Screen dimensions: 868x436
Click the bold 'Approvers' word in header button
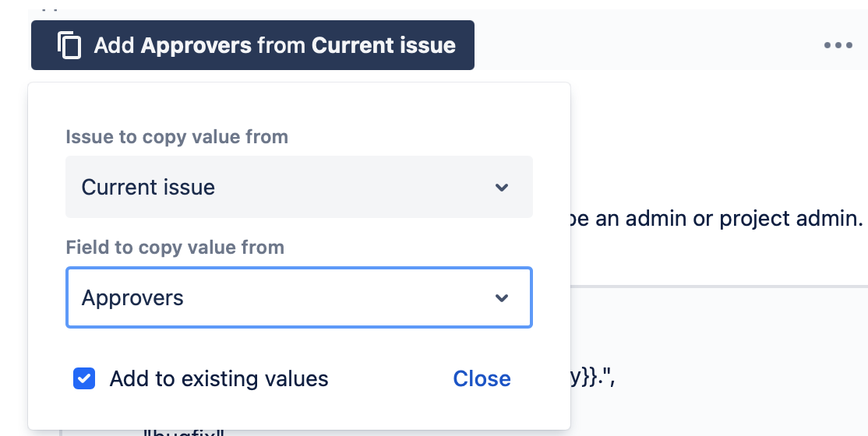[x=196, y=45]
